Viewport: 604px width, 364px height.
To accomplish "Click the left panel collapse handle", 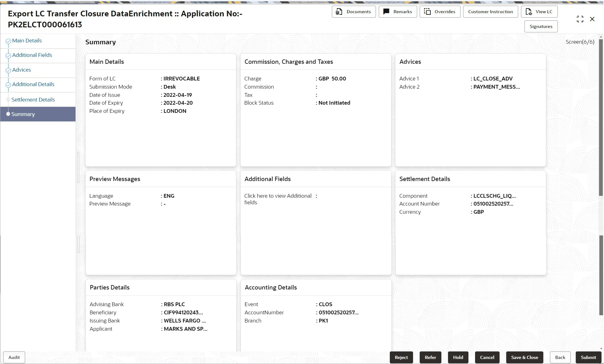I will coord(78,167).
